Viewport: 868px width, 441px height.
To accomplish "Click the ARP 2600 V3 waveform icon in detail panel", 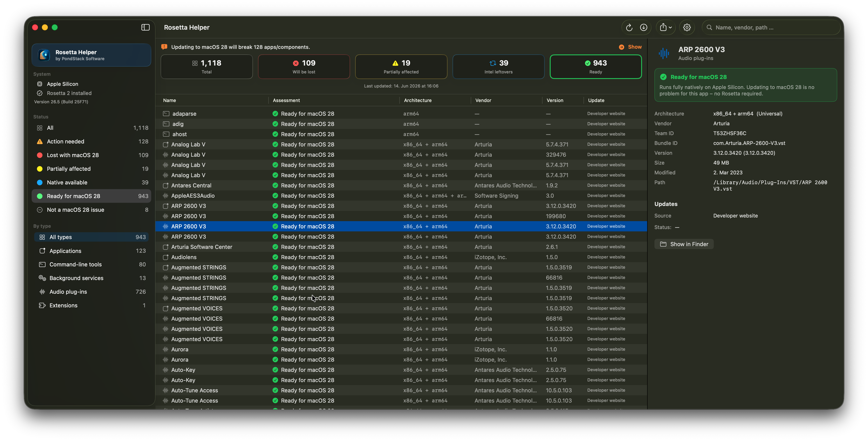I will (664, 53).
